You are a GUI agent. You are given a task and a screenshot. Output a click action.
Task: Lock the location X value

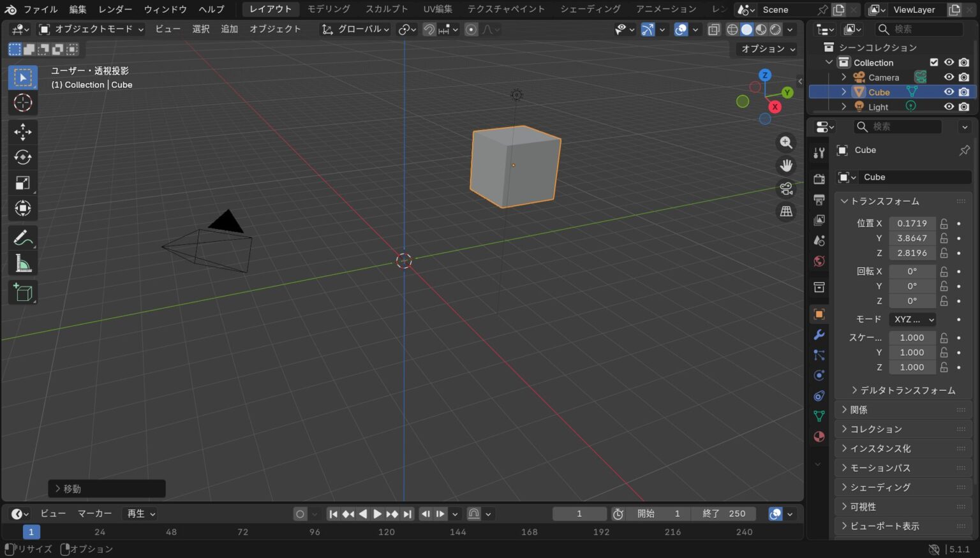[x=944, y=224]
